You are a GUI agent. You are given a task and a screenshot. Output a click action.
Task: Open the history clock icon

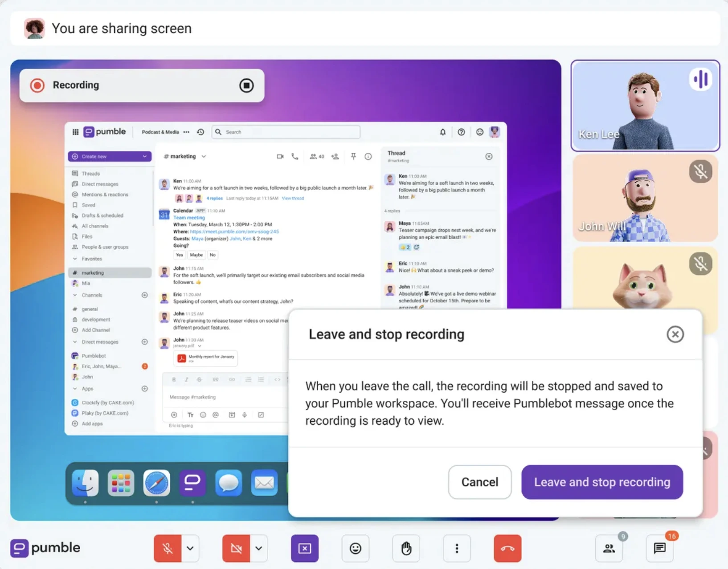tap(200, 132)
